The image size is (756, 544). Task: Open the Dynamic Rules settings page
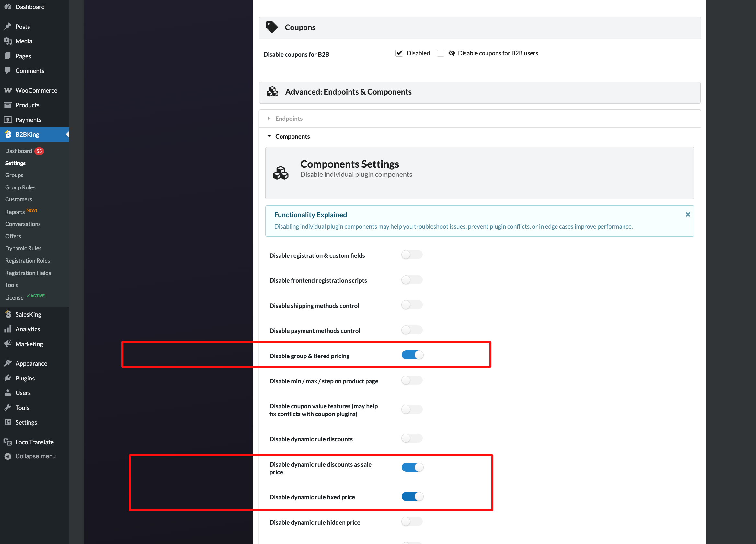[x=23, y=248]
